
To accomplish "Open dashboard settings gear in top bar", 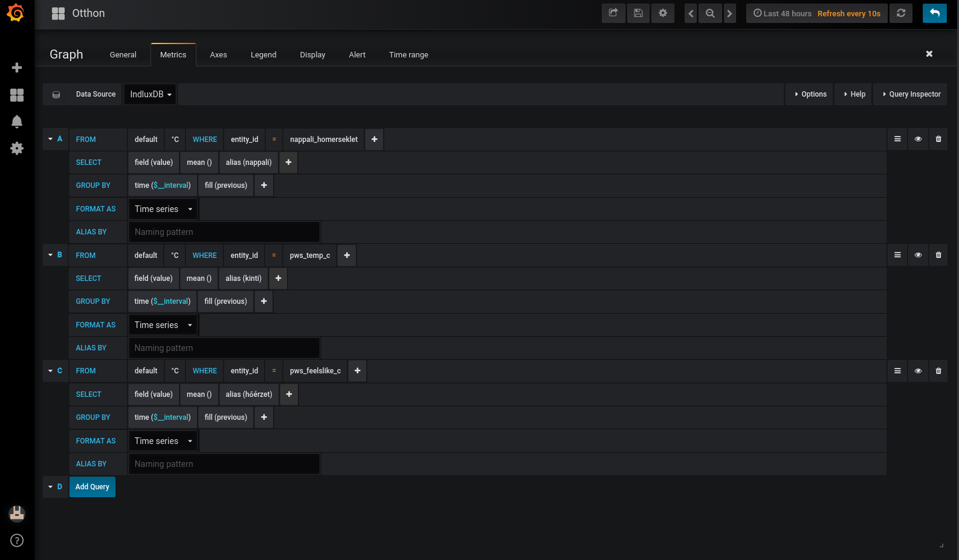I will point(662,13).
